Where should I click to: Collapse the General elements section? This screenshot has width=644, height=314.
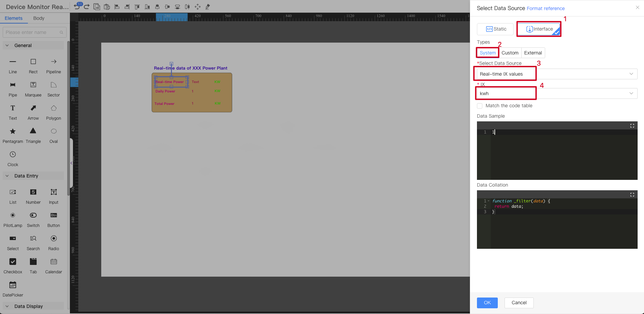pos(7,45)
